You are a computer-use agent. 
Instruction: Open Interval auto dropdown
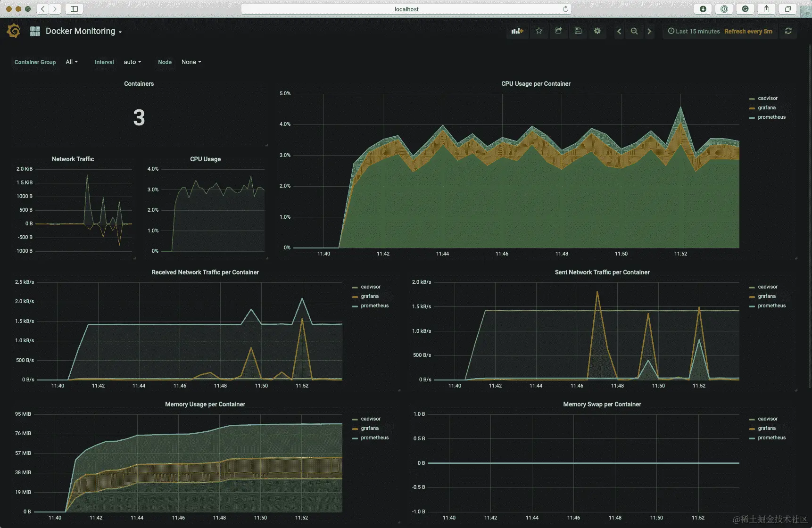(132, 62)
